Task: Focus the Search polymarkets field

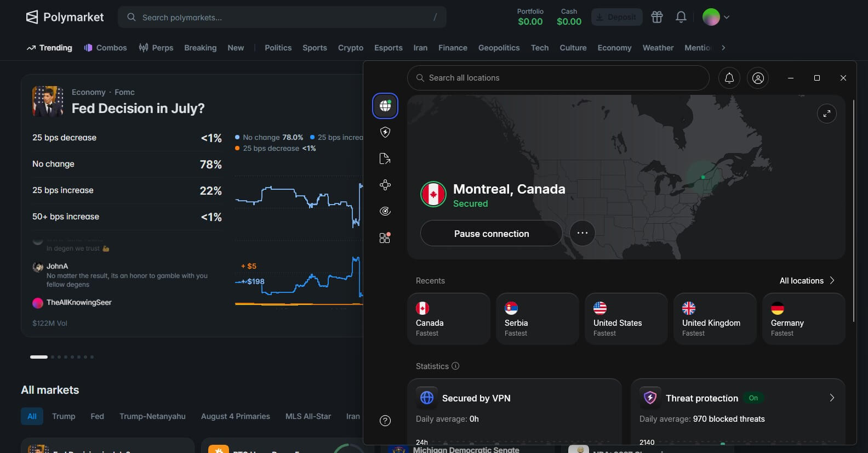Action: (x=282, y=17)
